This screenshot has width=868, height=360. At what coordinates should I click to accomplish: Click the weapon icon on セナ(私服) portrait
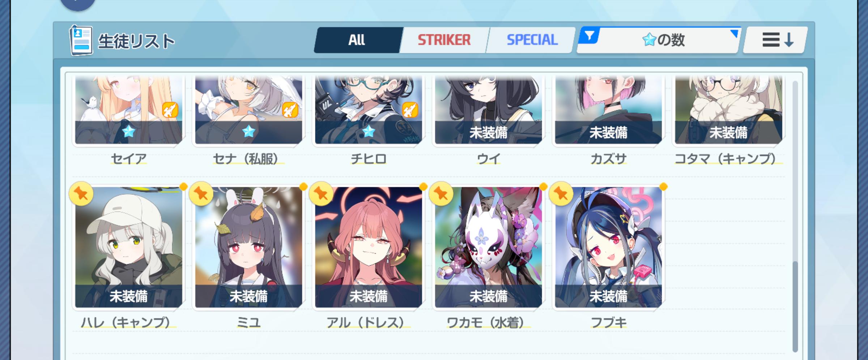pos(290,110)
